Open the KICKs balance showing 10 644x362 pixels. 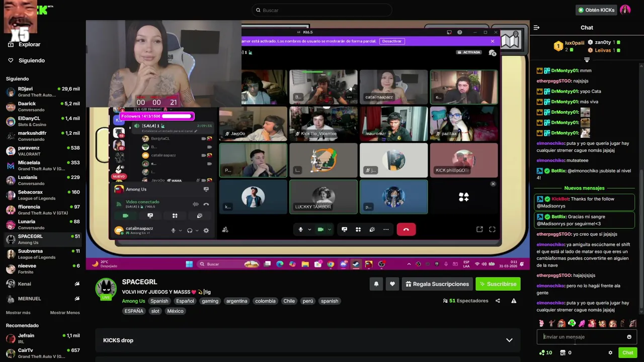(545, 353)
